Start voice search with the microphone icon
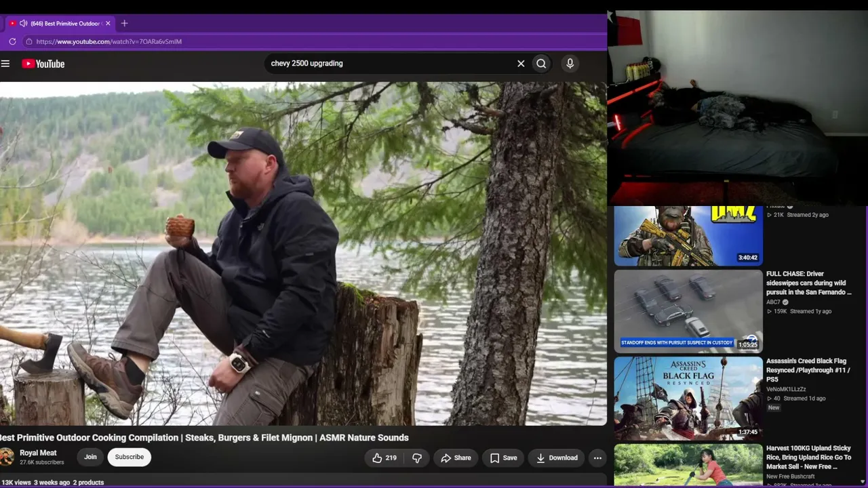This screenshot has width=868, height=488. (570, 64)
